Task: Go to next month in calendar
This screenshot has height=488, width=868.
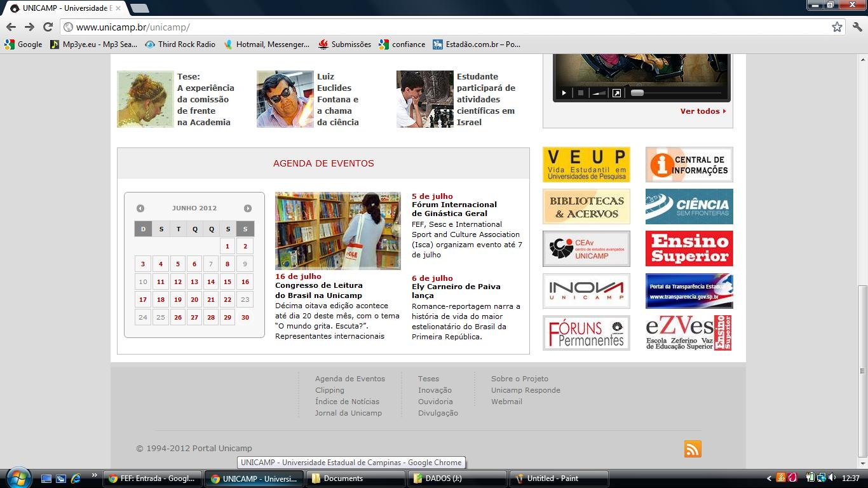Action: click(x=248, y=208)
